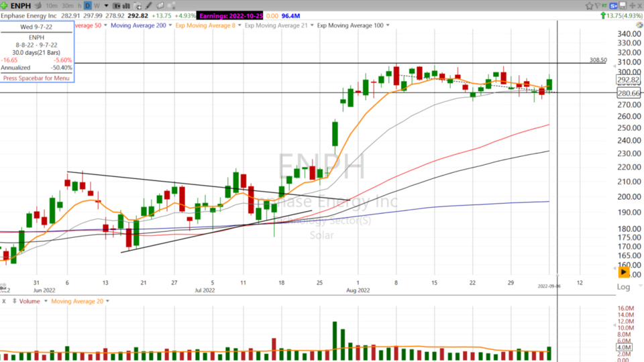Close the chart with the top X
This screenshot has height=362, width=644.
pos(639,6)
